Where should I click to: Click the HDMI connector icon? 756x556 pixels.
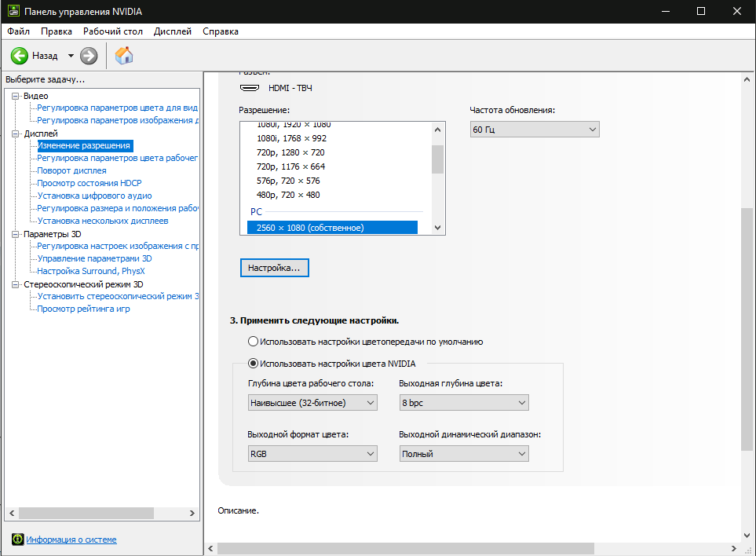tap(250, 88)
